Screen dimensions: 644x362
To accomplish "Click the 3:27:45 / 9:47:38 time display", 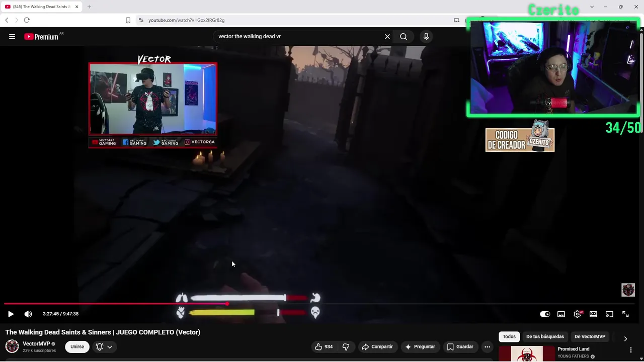I will pos(60,314).
